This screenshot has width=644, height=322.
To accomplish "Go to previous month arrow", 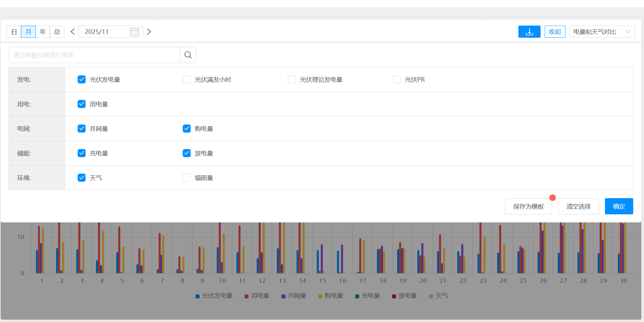I will (x=72, y=32).
